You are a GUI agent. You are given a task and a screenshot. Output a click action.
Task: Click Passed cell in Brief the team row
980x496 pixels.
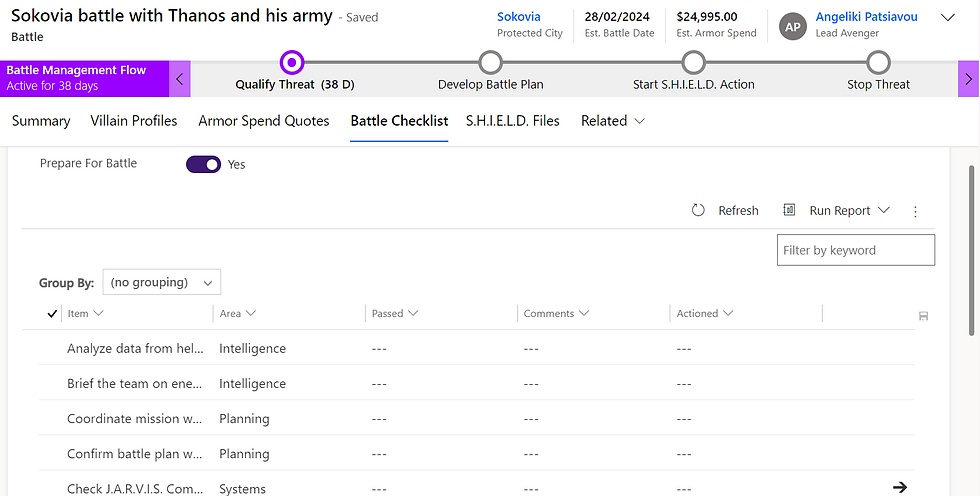(x=379, y=384)
